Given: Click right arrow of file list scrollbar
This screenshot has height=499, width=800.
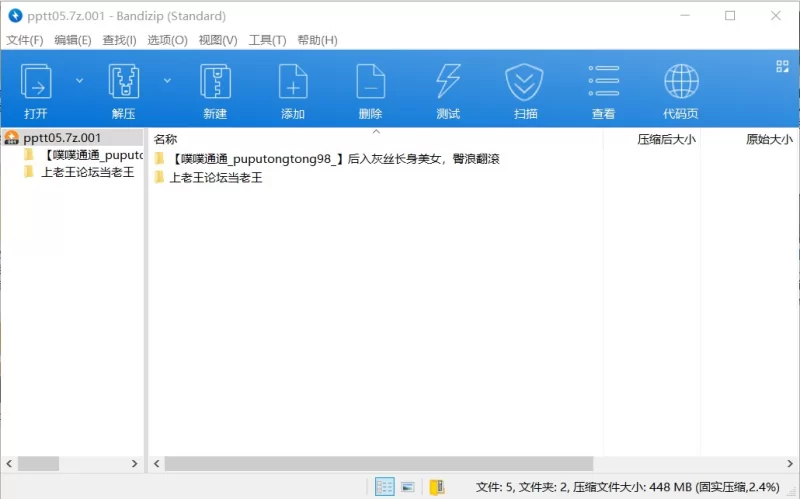Looking at the screenshot, I should click(790, 463).
